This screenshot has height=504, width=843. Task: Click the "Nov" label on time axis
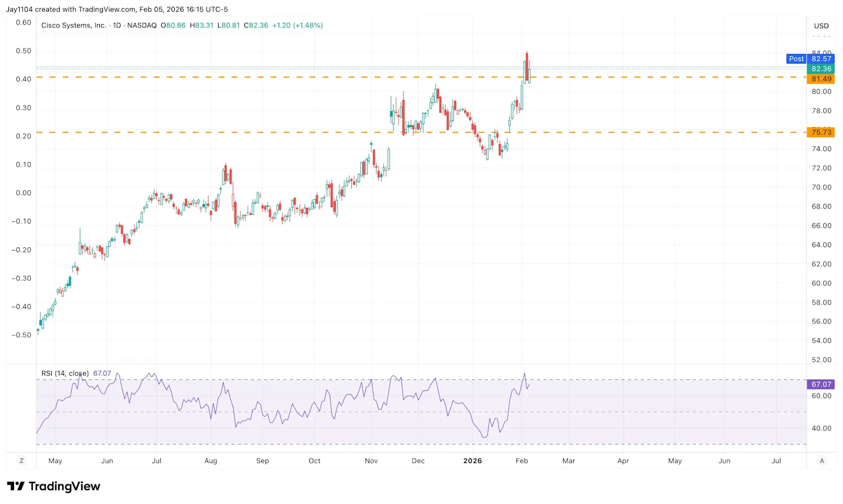coord(371,461)
